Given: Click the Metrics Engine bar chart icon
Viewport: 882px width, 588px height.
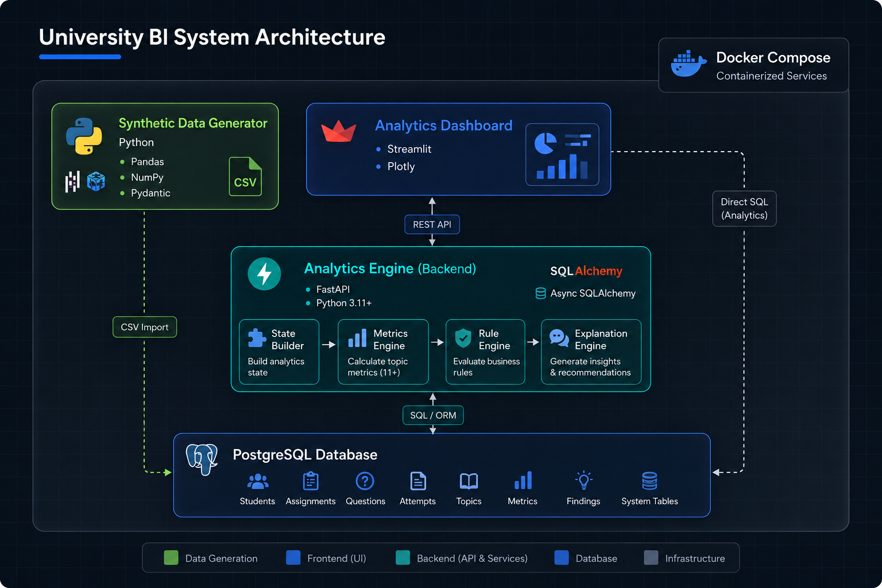Looking at the screenshot, I should click(x=357, y=338).
